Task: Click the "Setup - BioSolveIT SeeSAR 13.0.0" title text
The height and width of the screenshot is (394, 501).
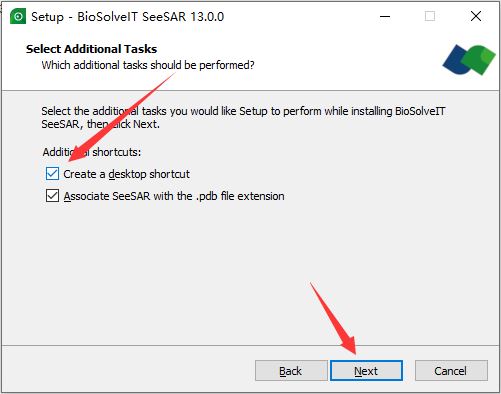Action: (127, 17)
